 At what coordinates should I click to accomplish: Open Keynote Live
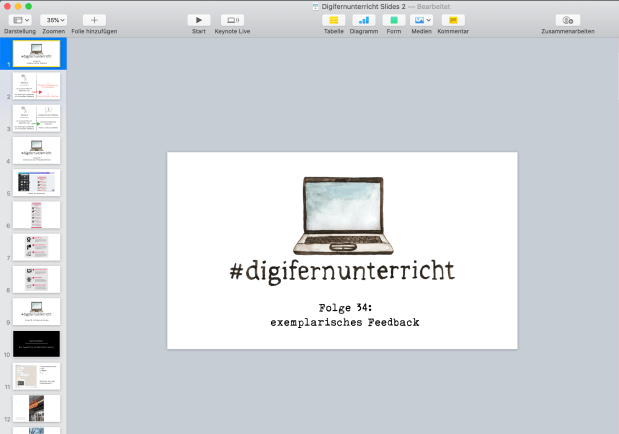[x=232, y=20]
